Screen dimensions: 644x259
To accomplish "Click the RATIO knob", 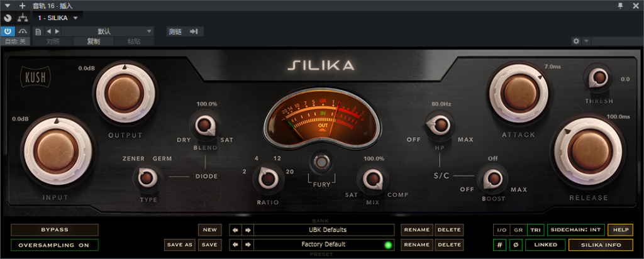I will click(268, 179).
